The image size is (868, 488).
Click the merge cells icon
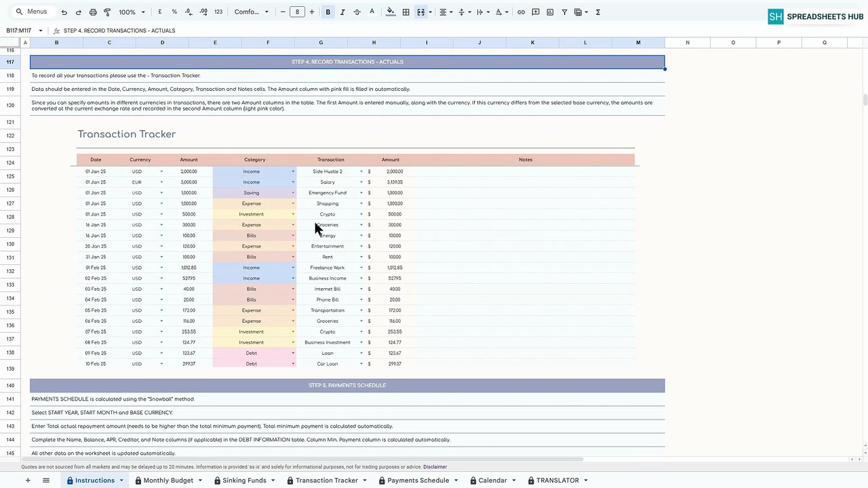[x=420, y=12]
